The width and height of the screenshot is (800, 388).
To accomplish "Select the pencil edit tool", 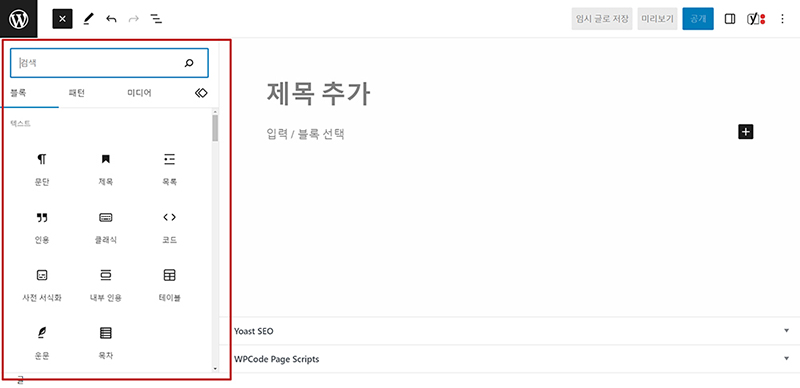I will tap(88, 19).
